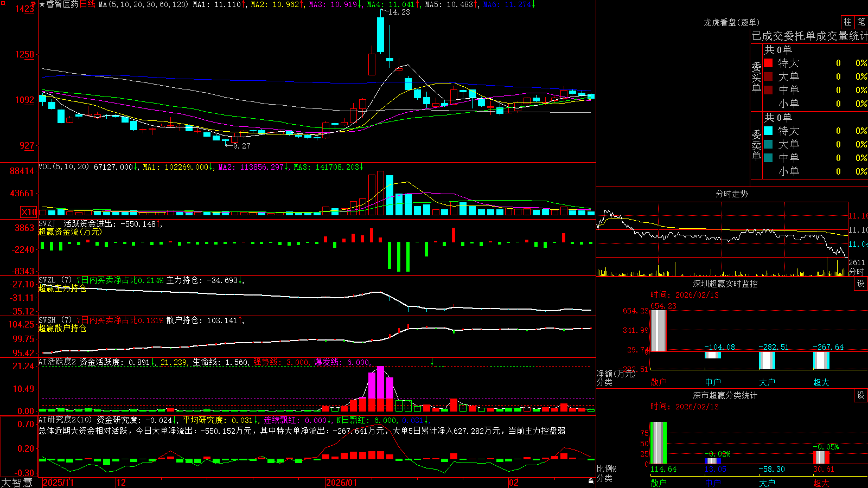Click the green 散户 bar above 114.64 in 分类统计

click(658, 443)
